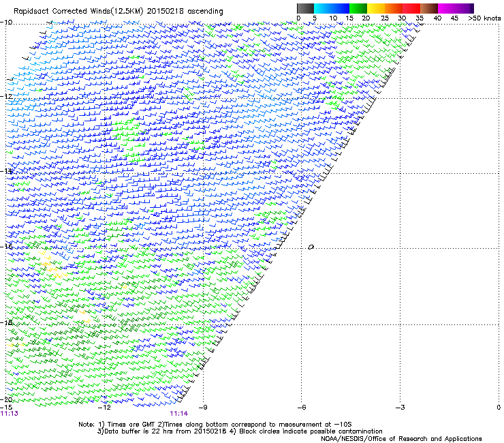The height and width of the screenshot is (443, 504).
Task: Click the 'Data buffer is 22 hrs' note line
Action: tap(240, 431)
